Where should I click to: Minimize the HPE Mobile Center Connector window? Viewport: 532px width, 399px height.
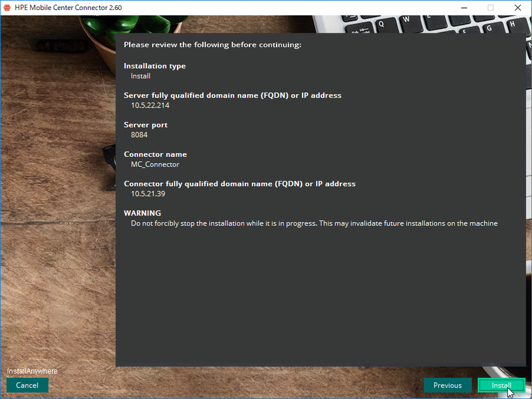[464, 7]
